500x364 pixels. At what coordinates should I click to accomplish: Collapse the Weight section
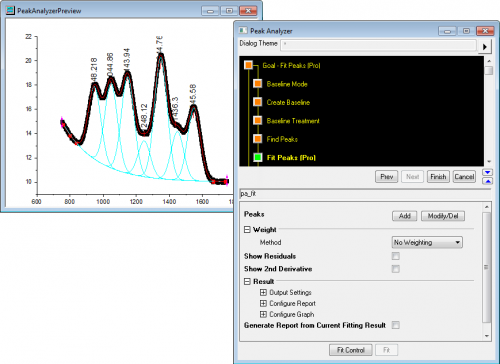point(247,230)
